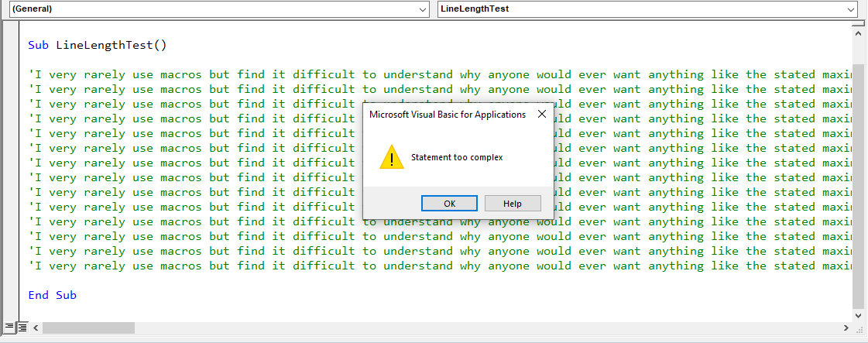Click the horizontal scrollbar left arrow
Viewport: 868px width, 343px height.
[36, 328]
